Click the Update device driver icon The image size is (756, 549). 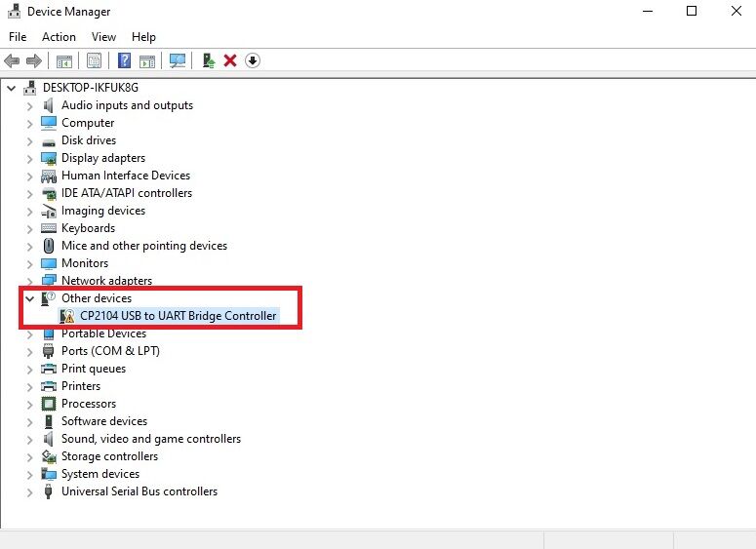pos(209,60)
